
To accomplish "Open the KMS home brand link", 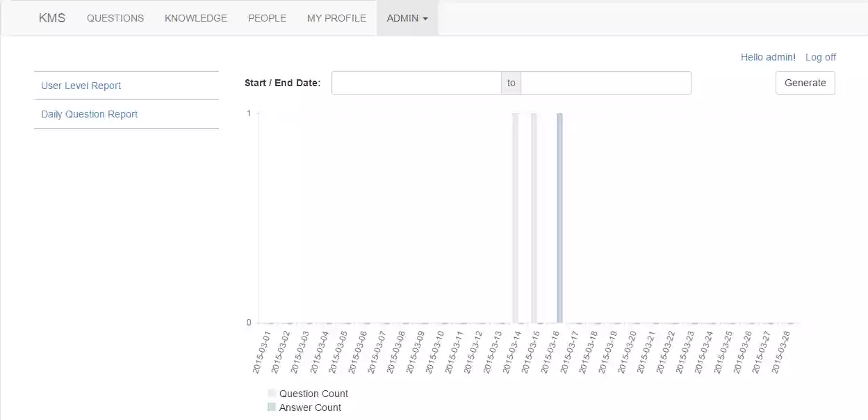I will pos(52,18).
